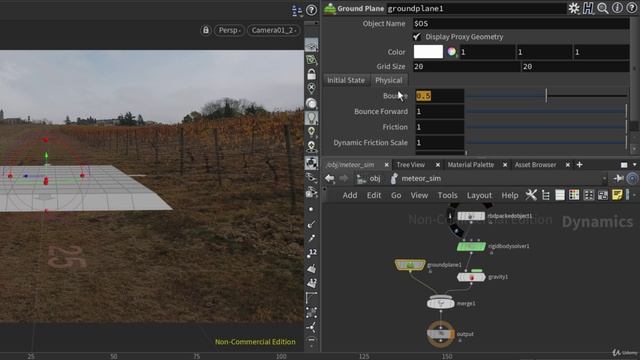
Task: Open the node info (i) icon
Action: coord(618,8)
